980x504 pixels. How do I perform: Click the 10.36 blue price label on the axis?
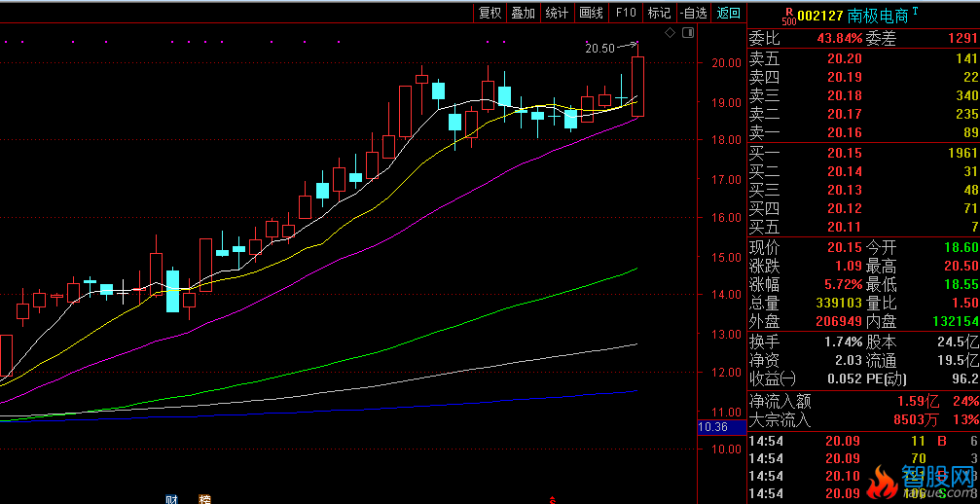tap(713, 427)
